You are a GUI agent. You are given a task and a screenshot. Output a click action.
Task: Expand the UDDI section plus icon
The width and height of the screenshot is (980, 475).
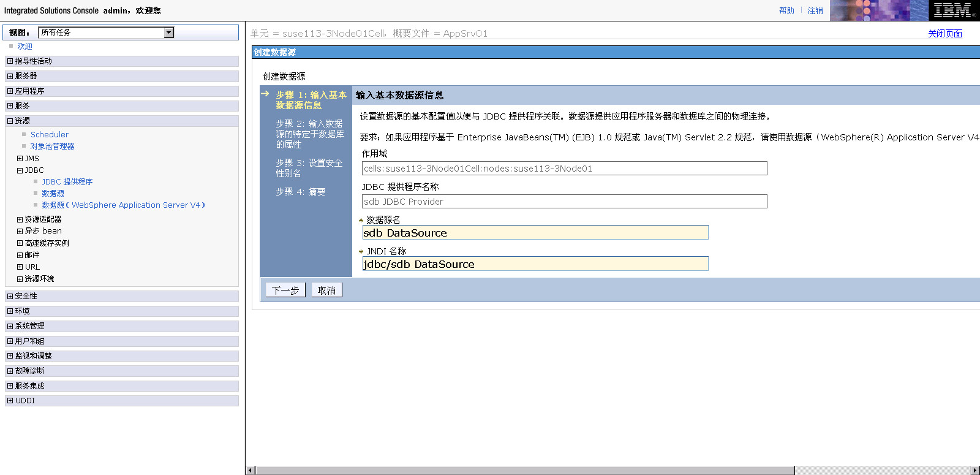(10, 401)
